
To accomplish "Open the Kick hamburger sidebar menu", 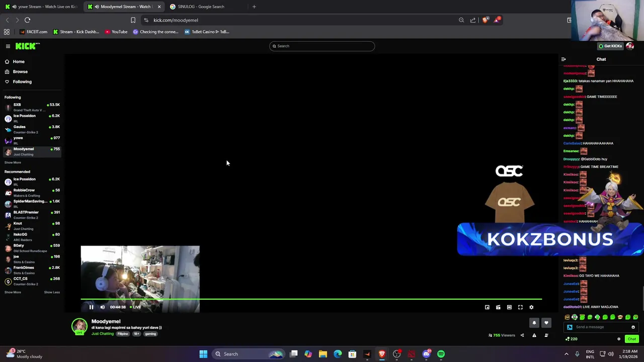I will coord(8,46).
